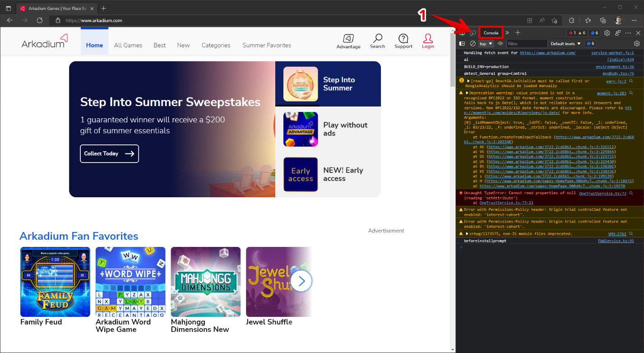This screenshot has height=353, width=644.
Task: Create live expression with eye icon
Action: tap(500, 44)
